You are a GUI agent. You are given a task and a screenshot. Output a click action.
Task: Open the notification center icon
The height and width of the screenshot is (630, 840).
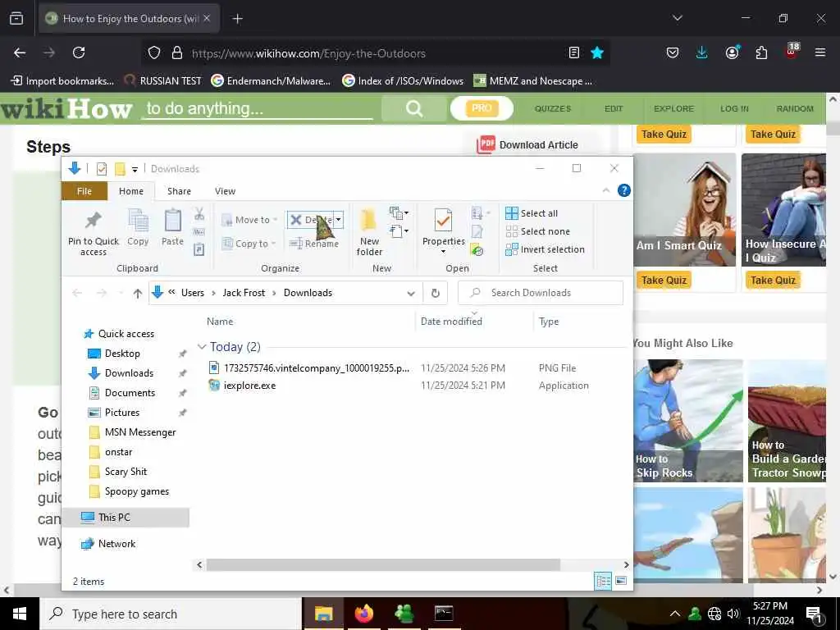click(815, 614)
